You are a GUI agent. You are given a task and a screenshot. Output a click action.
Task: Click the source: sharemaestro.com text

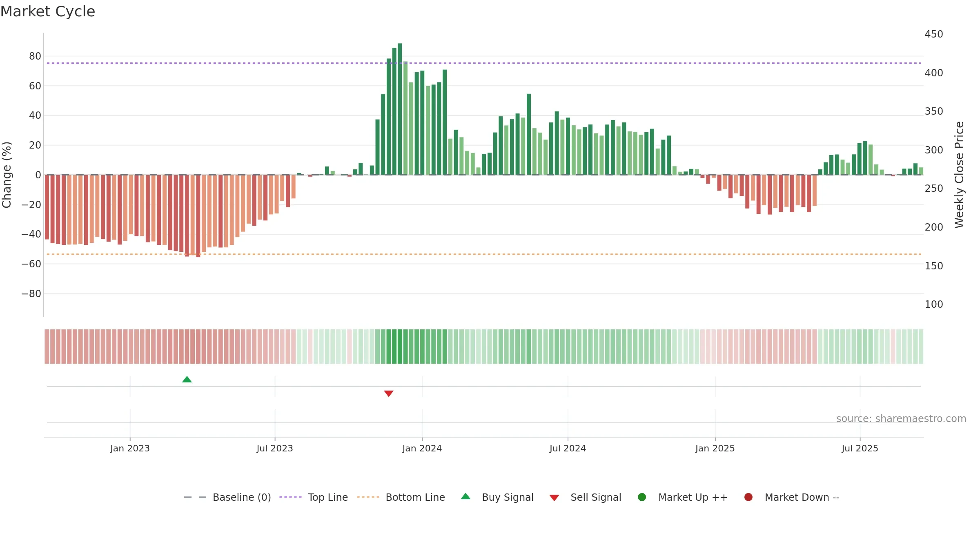[x=901, y=419]
